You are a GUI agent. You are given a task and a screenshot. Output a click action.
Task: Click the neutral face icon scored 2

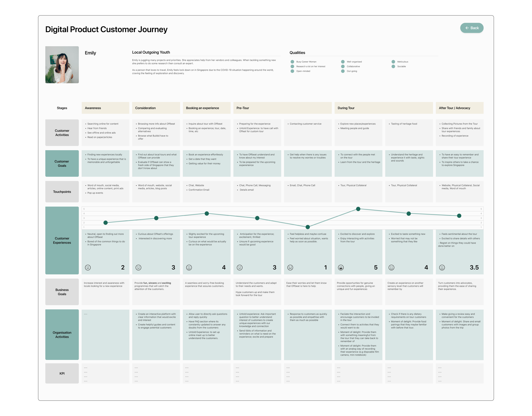coord(88,267)
